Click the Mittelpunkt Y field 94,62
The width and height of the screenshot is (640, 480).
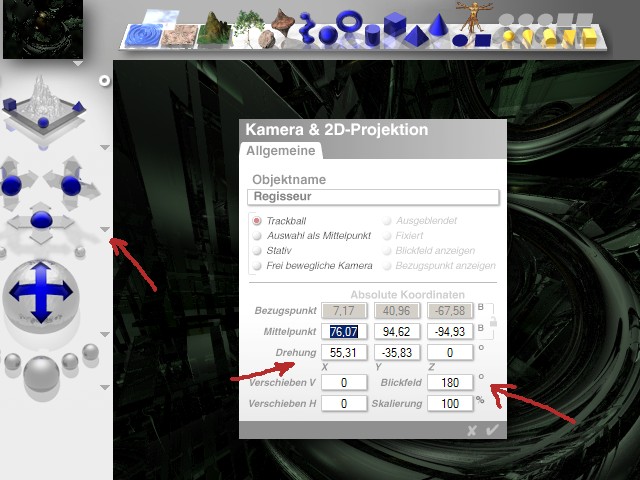397,331
